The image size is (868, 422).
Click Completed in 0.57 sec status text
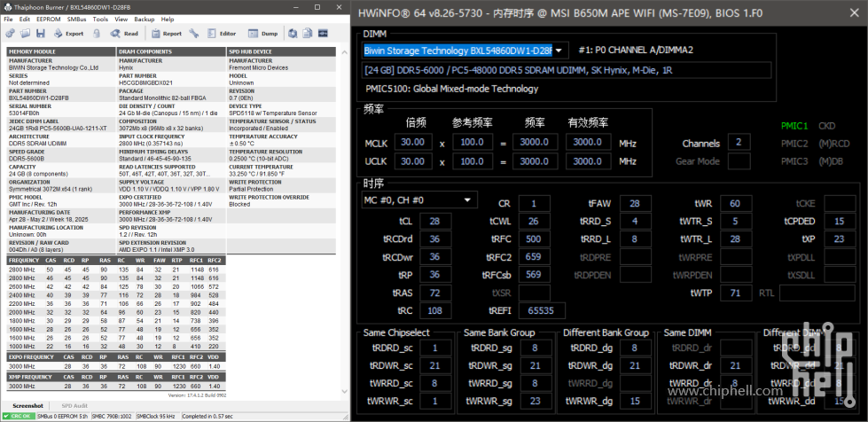point(207,416)
